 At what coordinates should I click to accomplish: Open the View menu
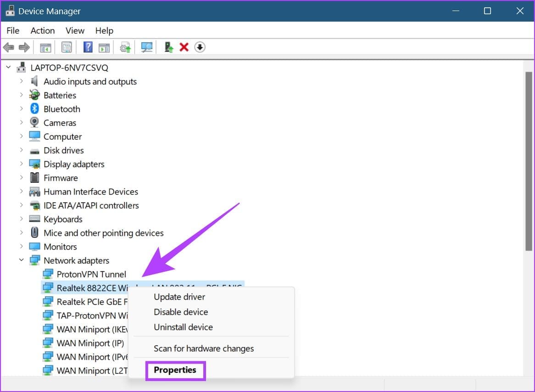[x=75, y=31]
